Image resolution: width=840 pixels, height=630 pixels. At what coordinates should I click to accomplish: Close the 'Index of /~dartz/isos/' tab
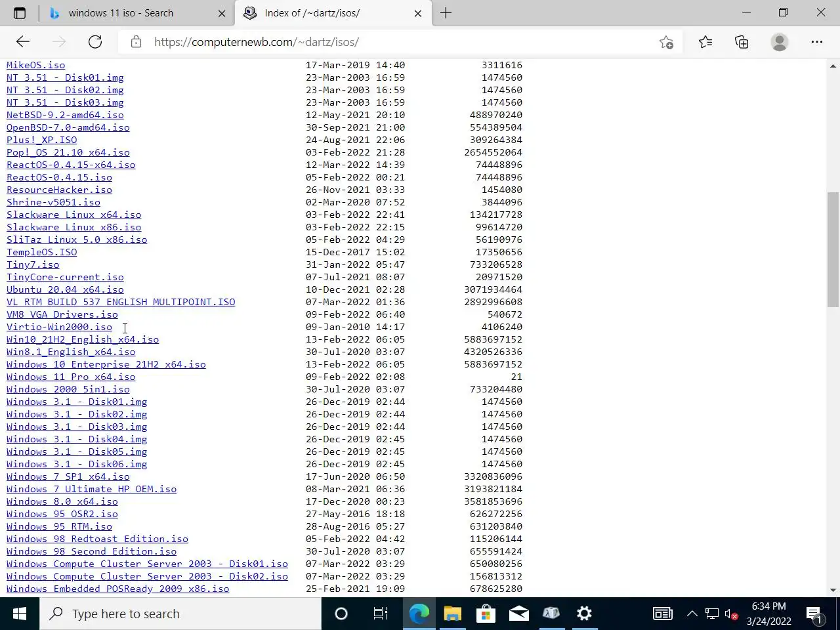tap(418, 13)
